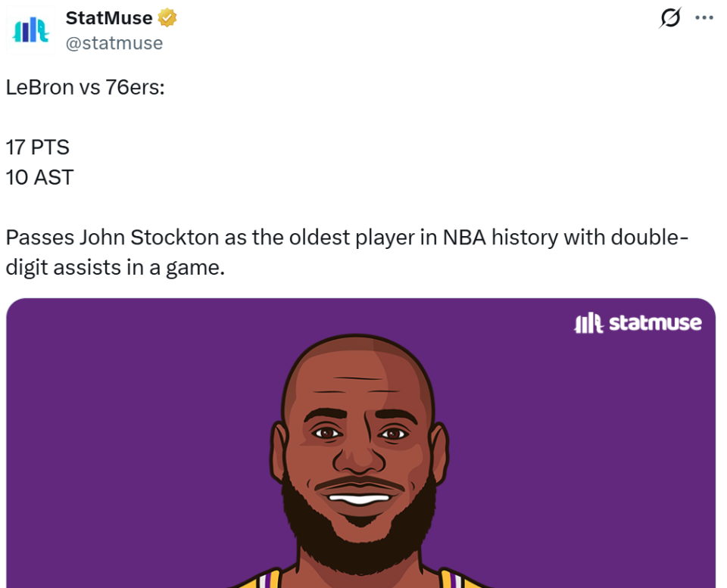The height and width of the screenshot is (588, 727).
Task: Open the LeBron illustration by his forehead
Action: (357, 378)
